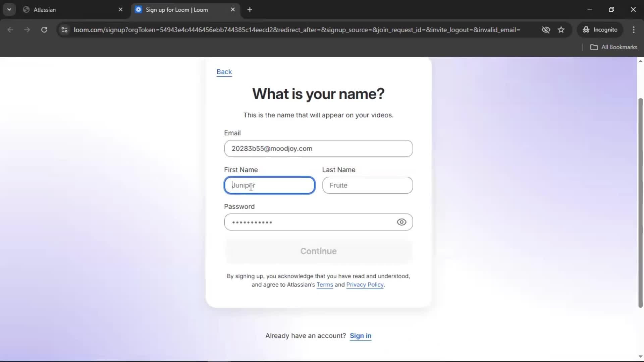Open a new tab with plus icon

pyautogui.click(x=250, y=10)
